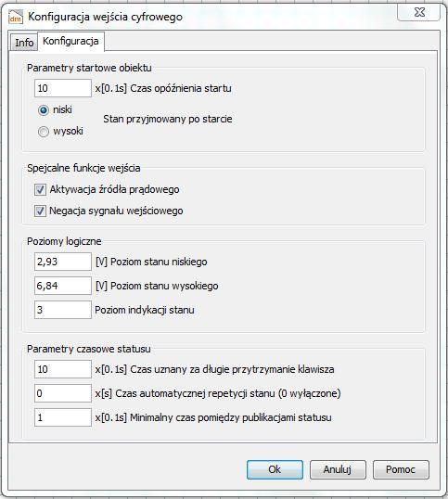Toggle Aktywacja źródła prądowego checkbox
448x499 pixels.
point(40,189)
